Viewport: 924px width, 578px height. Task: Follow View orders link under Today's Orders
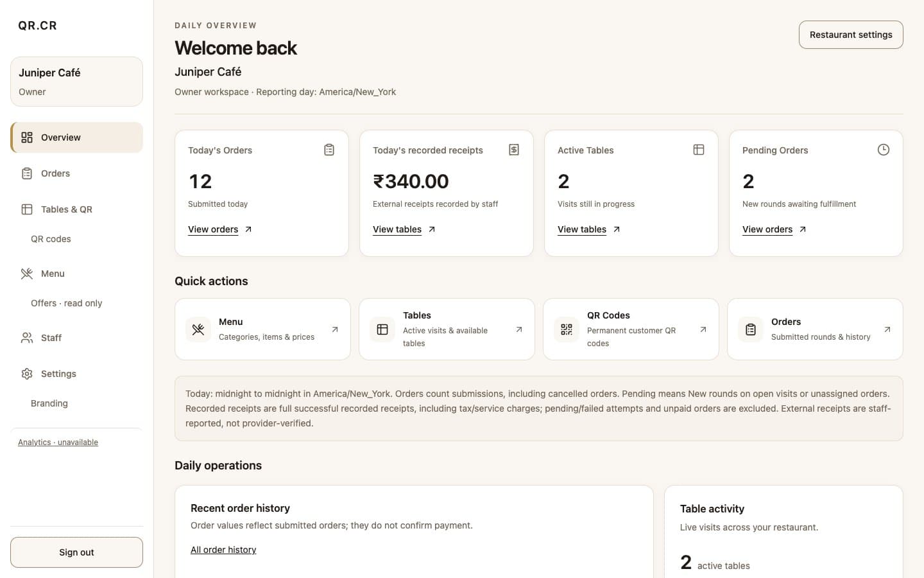220,229
